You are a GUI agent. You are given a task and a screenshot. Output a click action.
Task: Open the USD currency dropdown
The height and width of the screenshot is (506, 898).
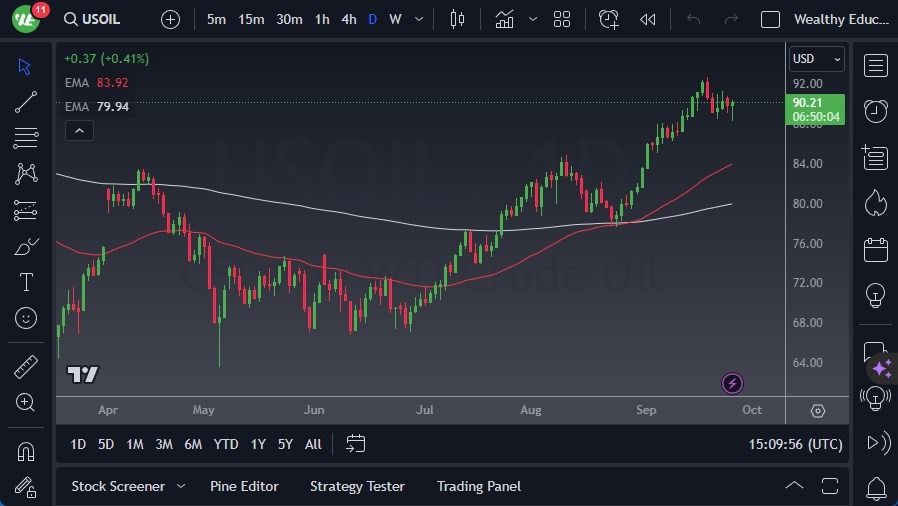(817, 59)
